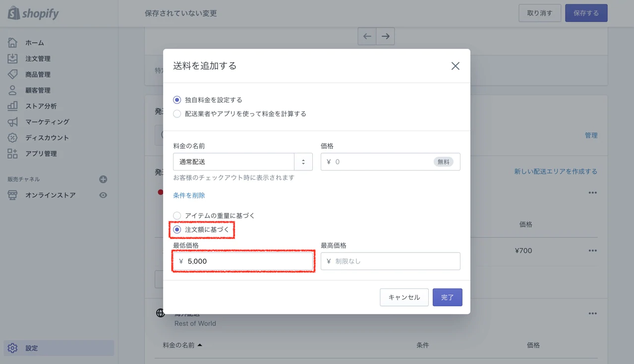
Task: Click the 条件を削除 link
Action: coord(189,196)
